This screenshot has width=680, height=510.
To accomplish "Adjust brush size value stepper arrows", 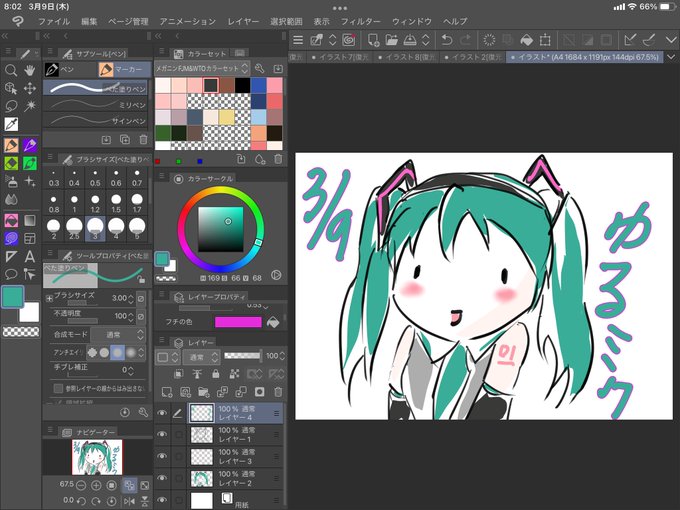I will click(x=131, y=298).
